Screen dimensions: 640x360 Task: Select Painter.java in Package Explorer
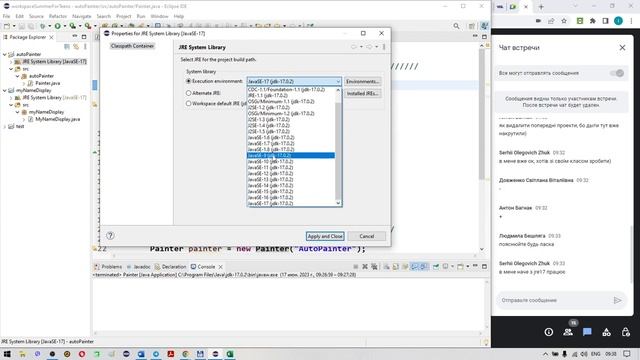(47, 83)
